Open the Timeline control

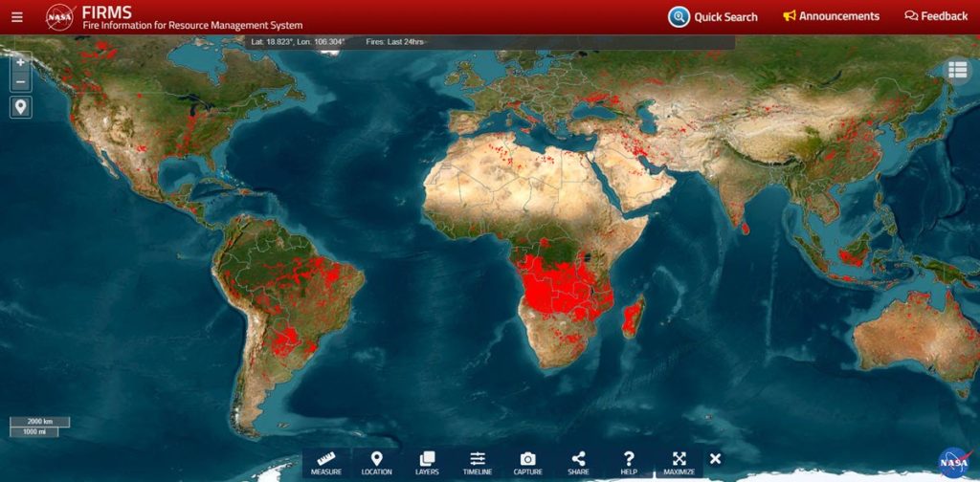pos(478,463)
